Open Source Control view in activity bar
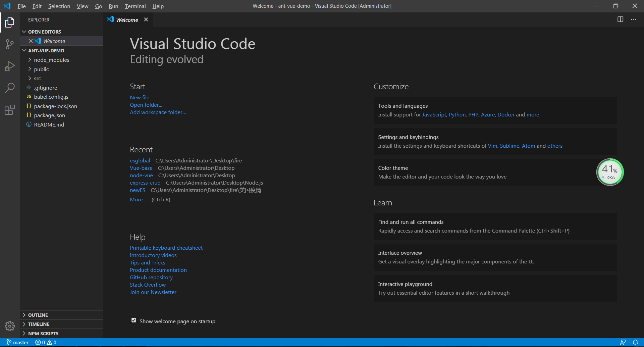644x347 pixels. pyautogui.click(x=10, y=44)
